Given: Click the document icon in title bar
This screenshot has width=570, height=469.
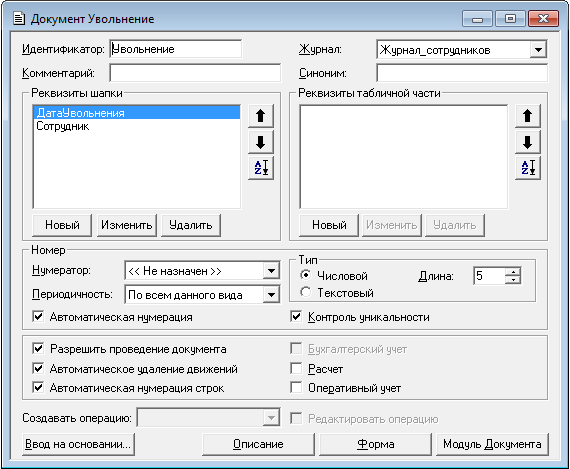Looking at the screenshot, I should (x=19, y=19).
